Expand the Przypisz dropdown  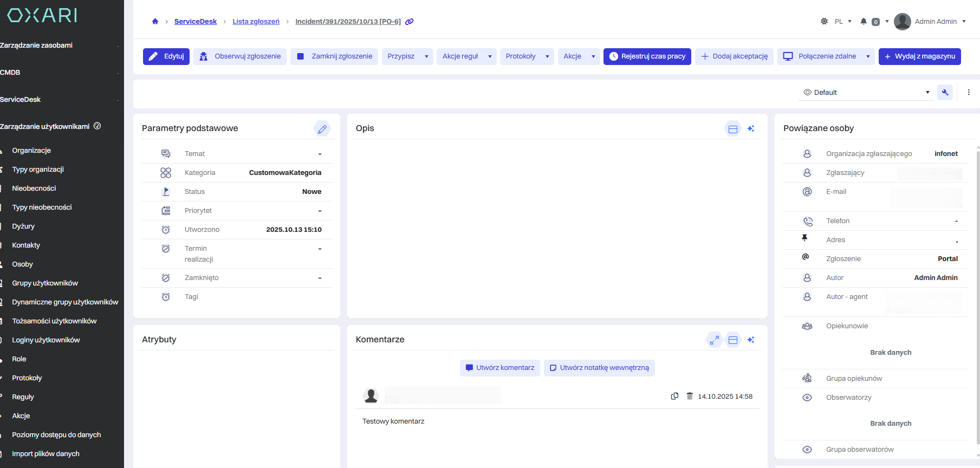click(x=426, y=56)
